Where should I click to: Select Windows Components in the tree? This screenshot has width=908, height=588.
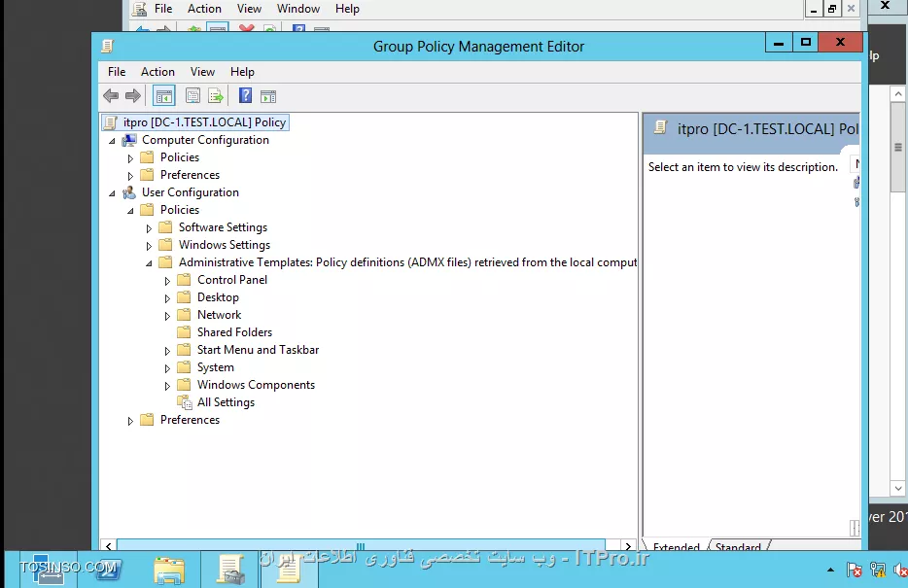click(x=256, y=385)
